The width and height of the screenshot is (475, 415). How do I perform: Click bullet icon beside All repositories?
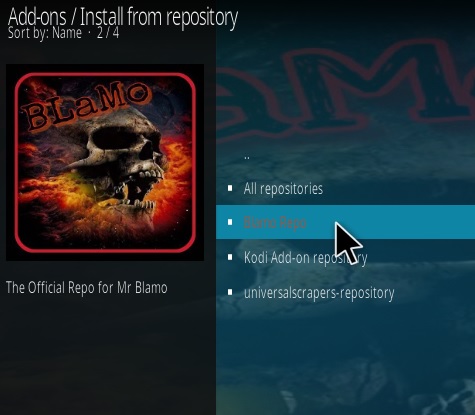230,188
